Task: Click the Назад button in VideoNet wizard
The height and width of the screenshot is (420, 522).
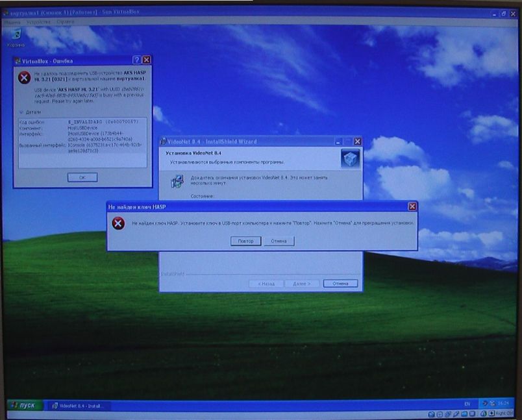Action: (266, 284)
